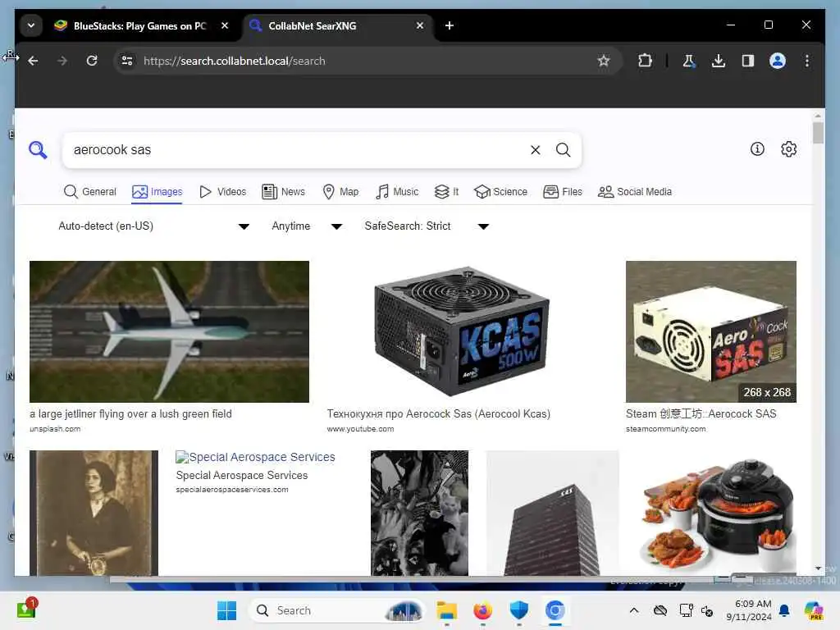This screenshot has height=630, width=840.
Task: Open Windows Security shield on taskbar
Action: tap(518, 610)
